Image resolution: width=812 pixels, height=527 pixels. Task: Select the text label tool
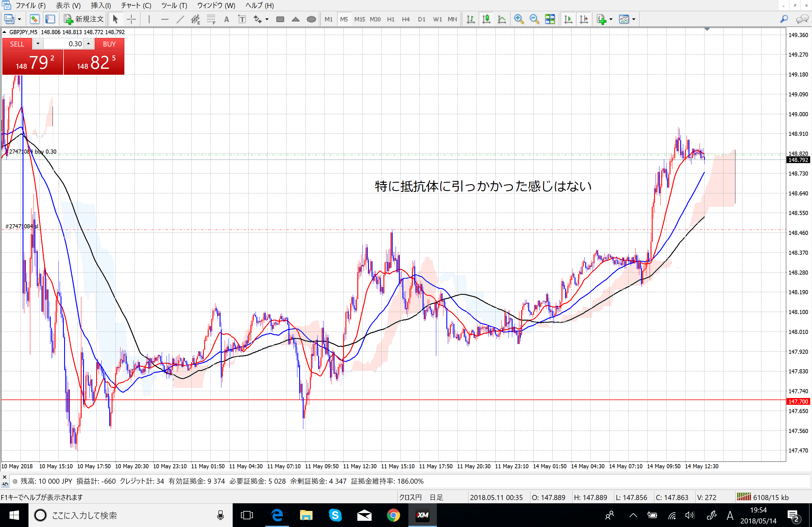(242, 20)
